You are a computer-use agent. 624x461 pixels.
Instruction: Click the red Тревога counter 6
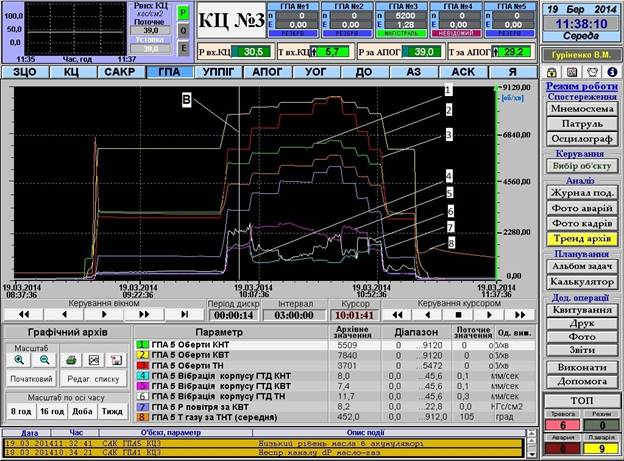(x=562, y=425)
